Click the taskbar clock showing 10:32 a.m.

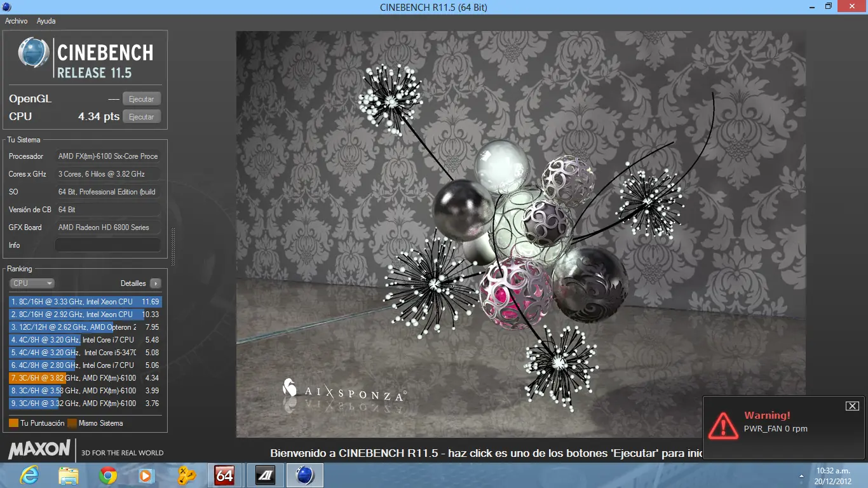coord(833,475)
